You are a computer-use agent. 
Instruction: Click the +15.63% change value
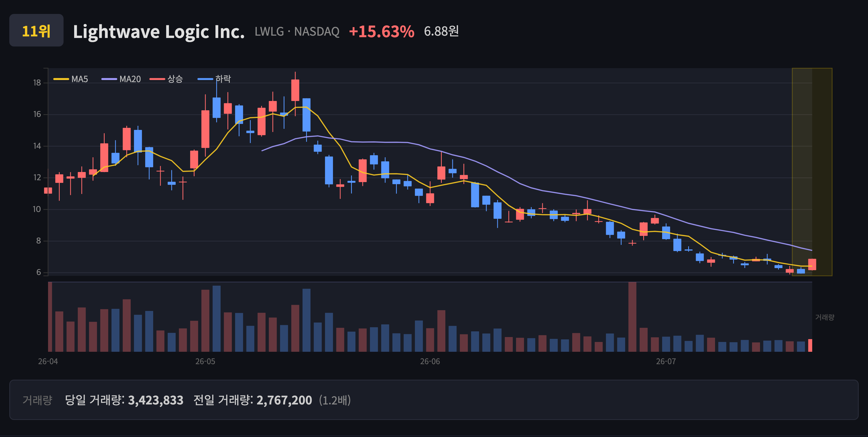[x=382, y=32]
